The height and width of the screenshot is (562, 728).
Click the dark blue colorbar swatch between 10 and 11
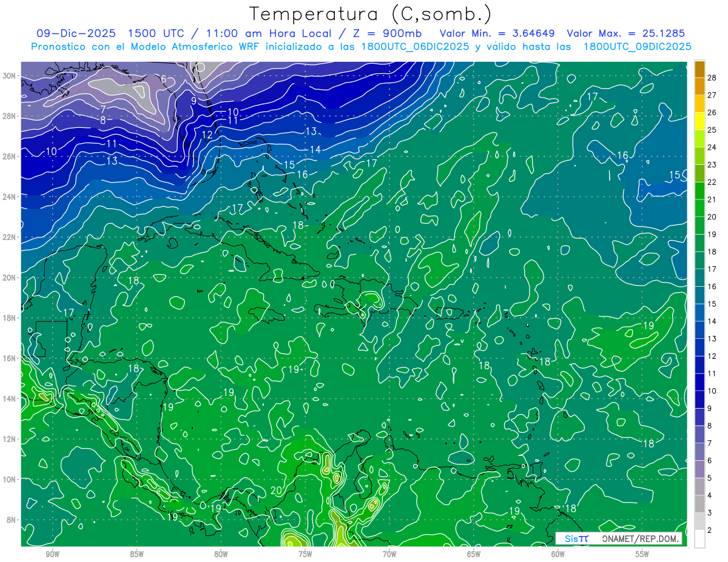coord(699,382)
